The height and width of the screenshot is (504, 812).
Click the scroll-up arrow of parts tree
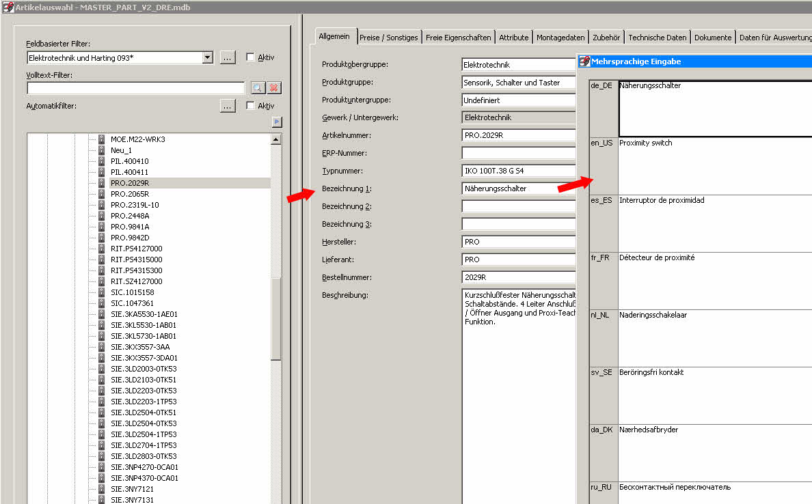click(276, 139)
